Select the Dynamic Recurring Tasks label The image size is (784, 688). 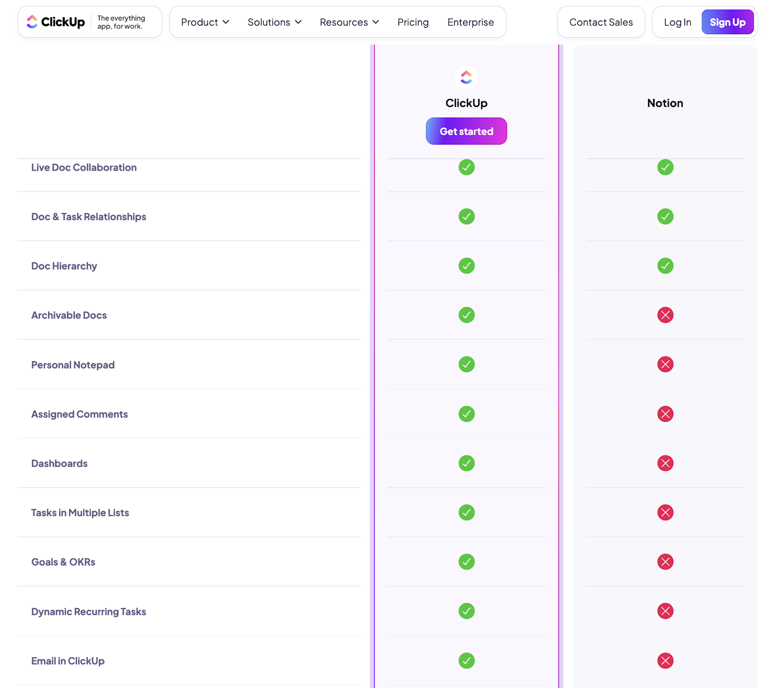[x=89, y=612]
